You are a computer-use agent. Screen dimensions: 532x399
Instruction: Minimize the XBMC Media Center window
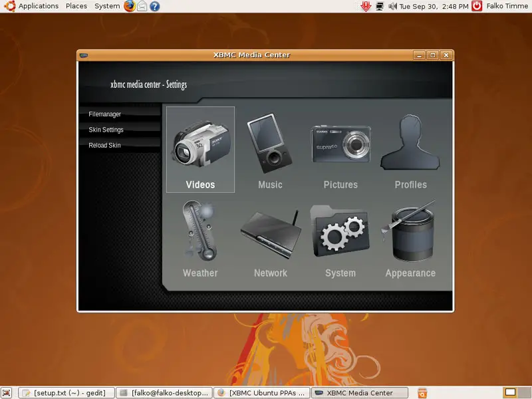(x=419, y=55)
